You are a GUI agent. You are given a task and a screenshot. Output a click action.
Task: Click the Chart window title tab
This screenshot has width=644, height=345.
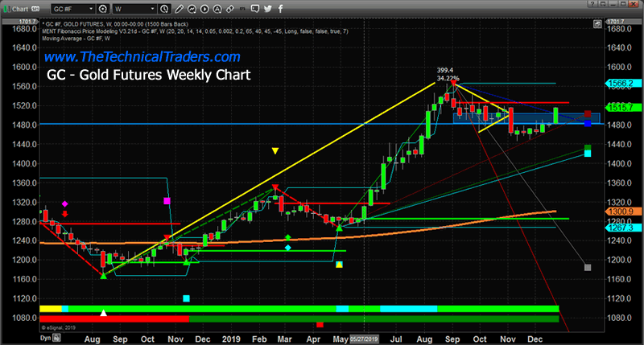point(19,8)
